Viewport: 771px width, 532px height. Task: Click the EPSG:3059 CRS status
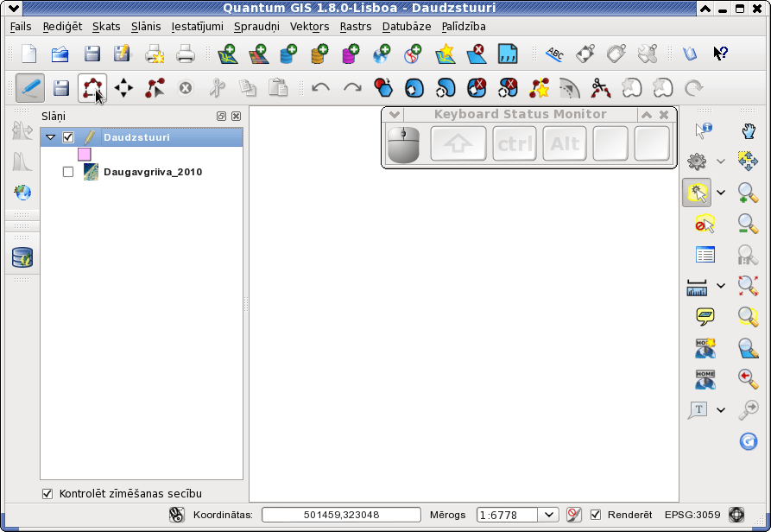point(692,515)
